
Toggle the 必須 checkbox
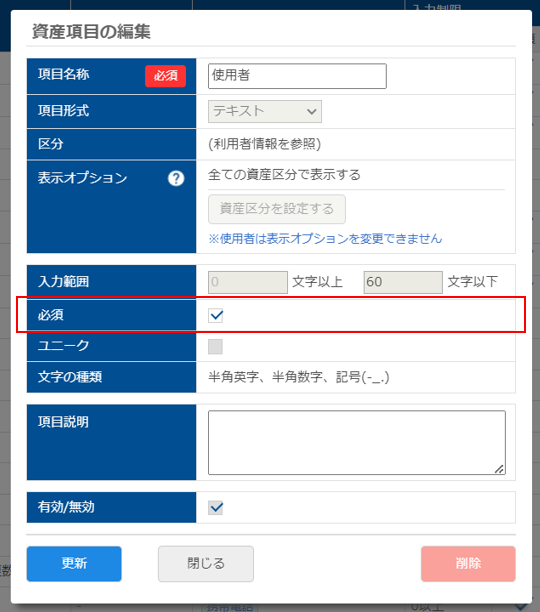[215, 315]
